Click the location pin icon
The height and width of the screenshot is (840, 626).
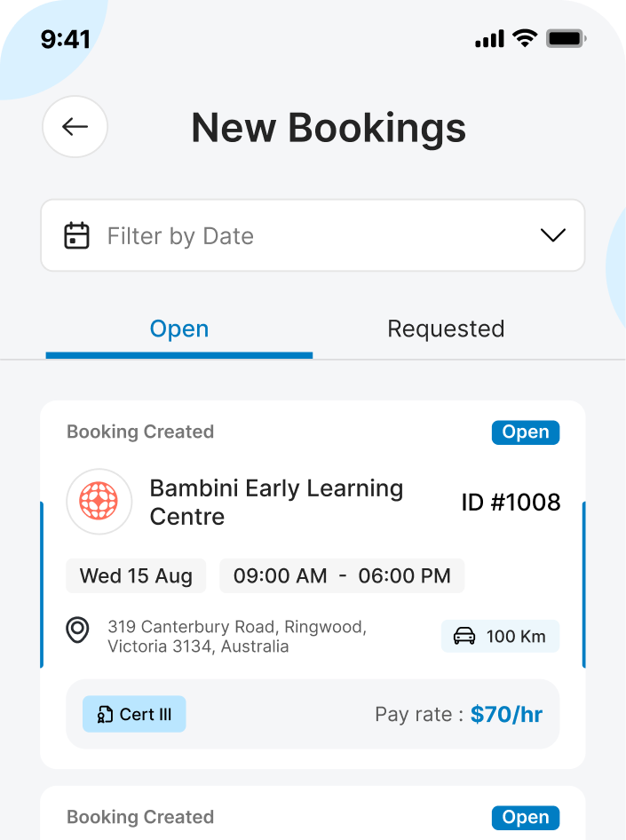[x=78, y=630]
